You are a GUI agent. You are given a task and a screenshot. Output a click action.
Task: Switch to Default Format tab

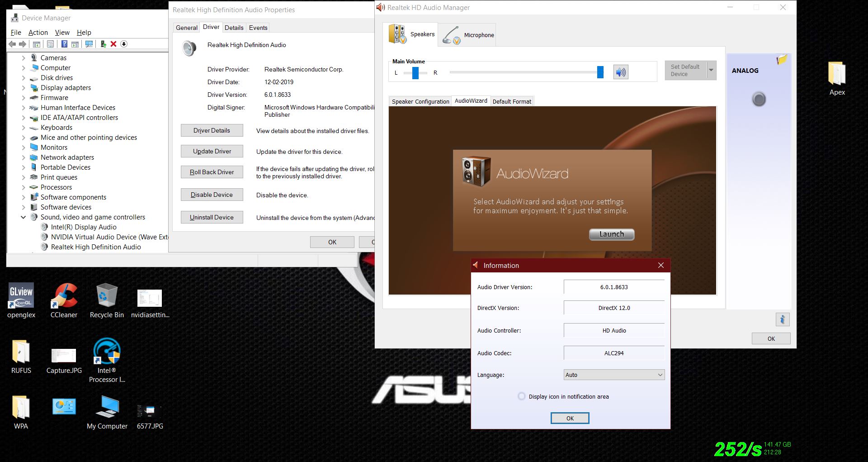click(512, 101)
